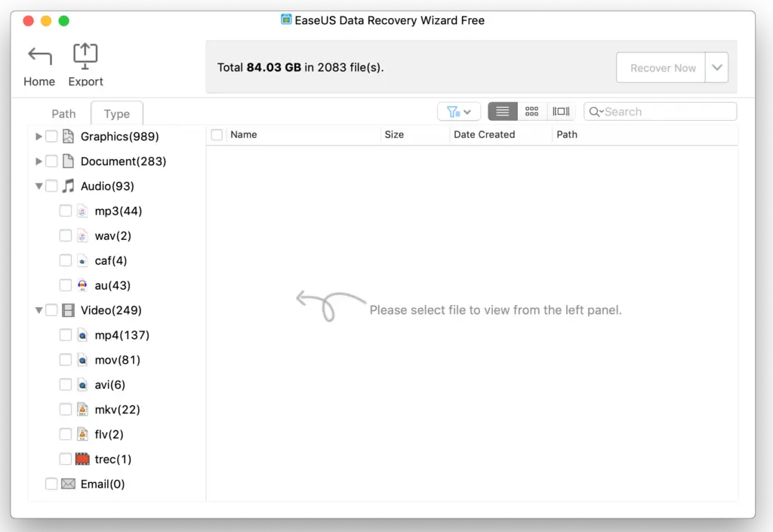773x532 pixels.
Task: Click the Graphics category image icon
Action: (x=68, y=136)
